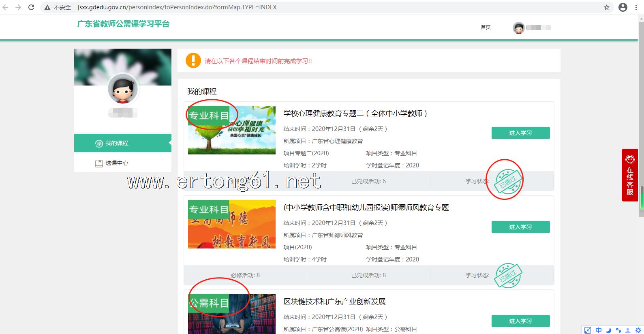Viewport: 644px width, 334px height.
Task: Toggle the IME punctuation mode icon
Action: 618,330
